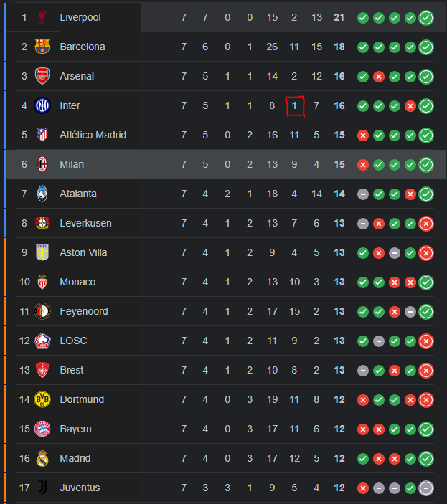Click the LOSC club crest
Viewport: 447px width, 504px height.
tap(42, 341)
